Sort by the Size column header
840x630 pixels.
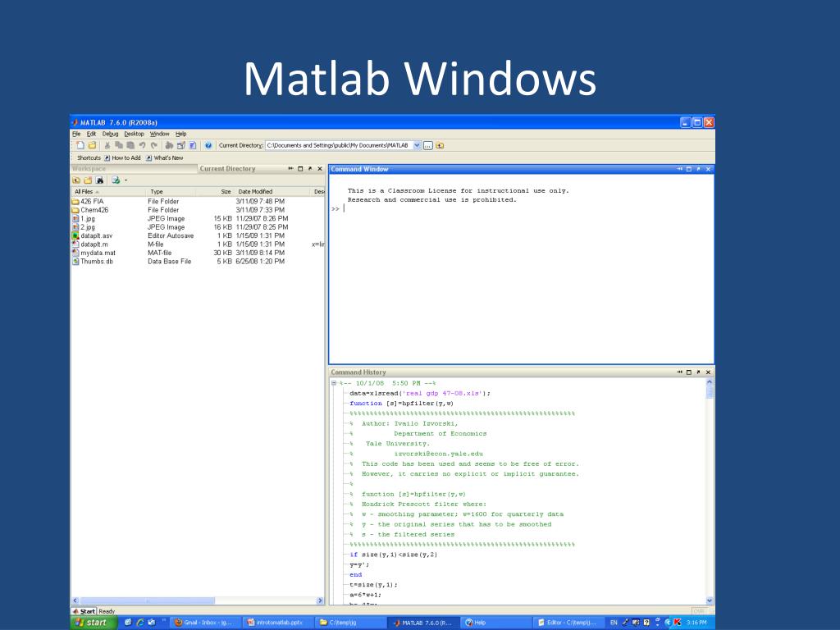click(x=215, y=192)
